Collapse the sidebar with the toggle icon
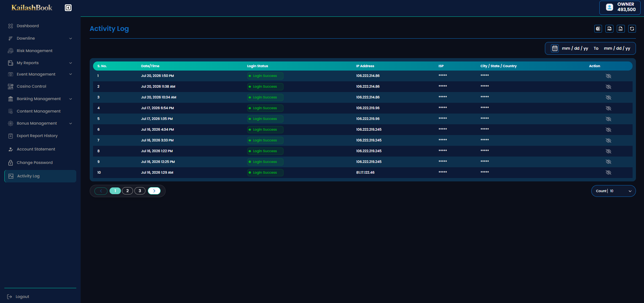Viewport: 644px width, 303px height. tap(68, 8)
